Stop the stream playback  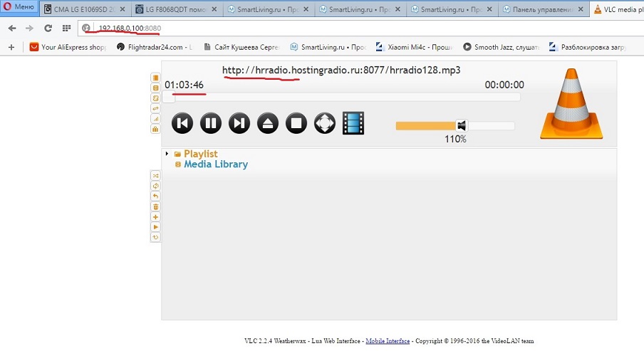tap(296, 123)
